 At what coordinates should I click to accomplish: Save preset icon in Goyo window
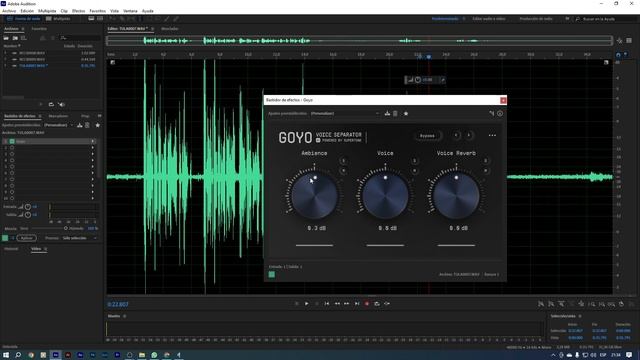point(387,113)
